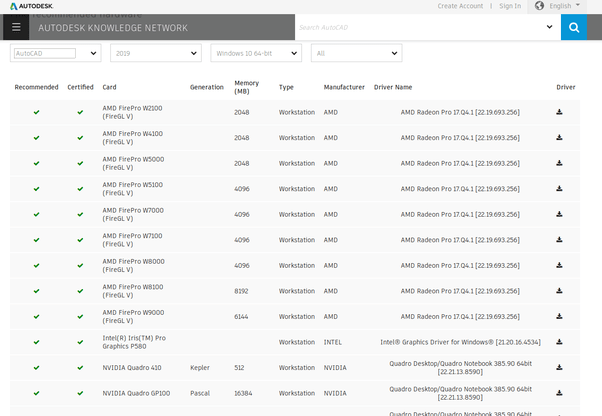Select AMD FirePro W2100 (FireGL V) card
Viewport: 602px width, 416px height.
(132, 112)
